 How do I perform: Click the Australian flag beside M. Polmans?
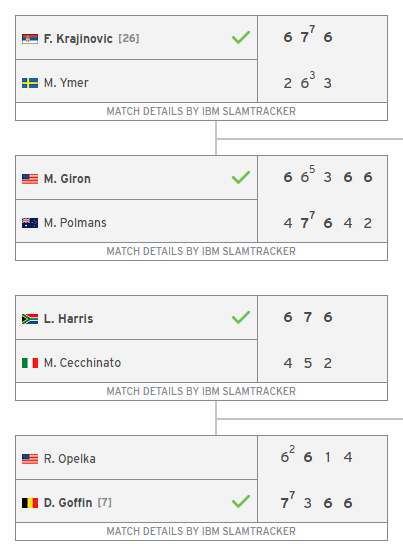pyautogui.click(x=30, y=223)
